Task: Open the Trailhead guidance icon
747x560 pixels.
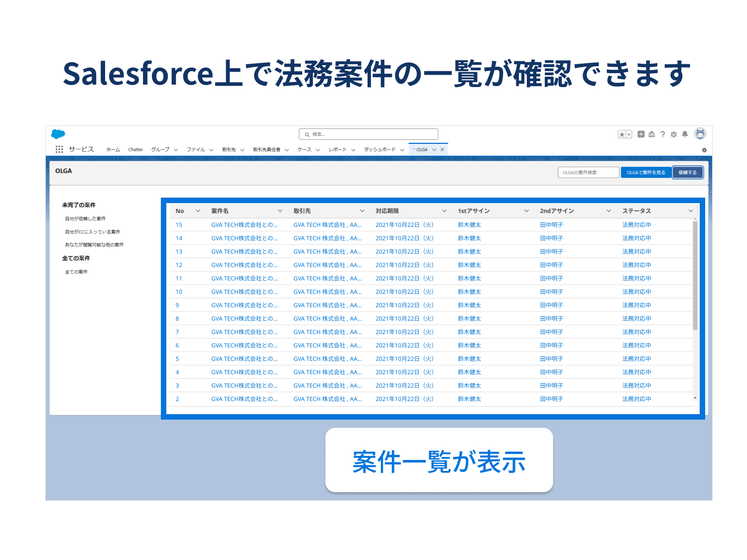Action: click(651, 134)
